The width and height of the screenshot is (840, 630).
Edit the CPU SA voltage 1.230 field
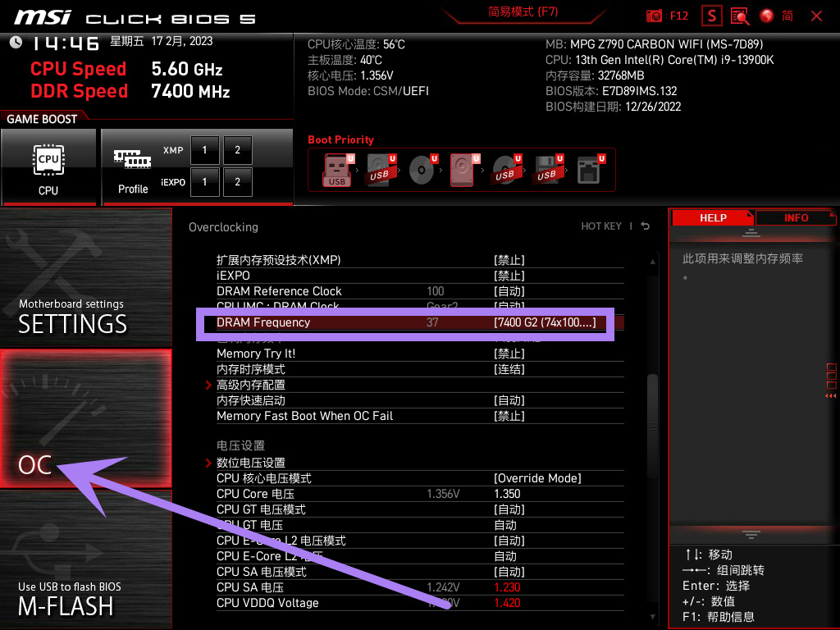507,587
